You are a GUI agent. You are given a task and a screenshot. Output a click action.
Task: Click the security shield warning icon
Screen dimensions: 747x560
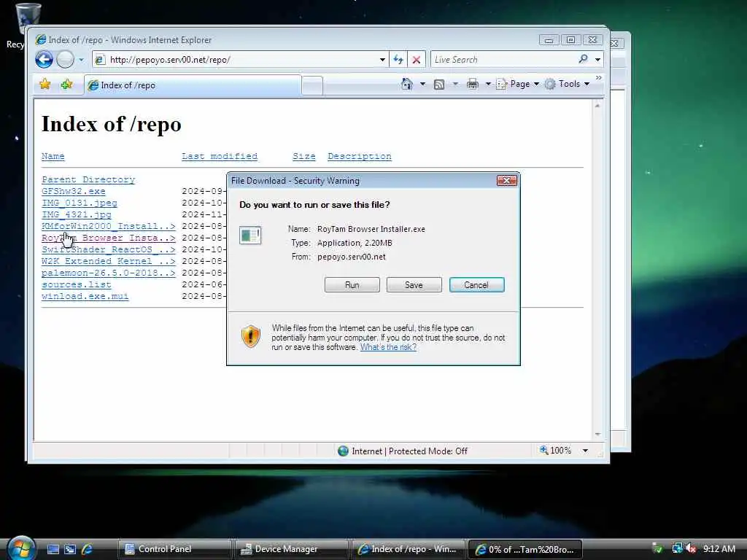point(251,336)
